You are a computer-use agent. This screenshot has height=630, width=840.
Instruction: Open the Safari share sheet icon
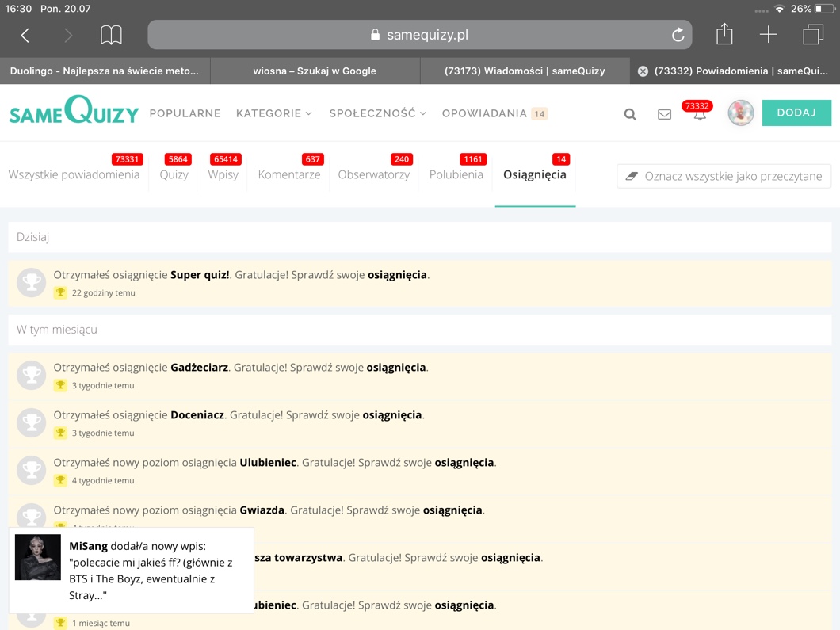tap(724, 34)
